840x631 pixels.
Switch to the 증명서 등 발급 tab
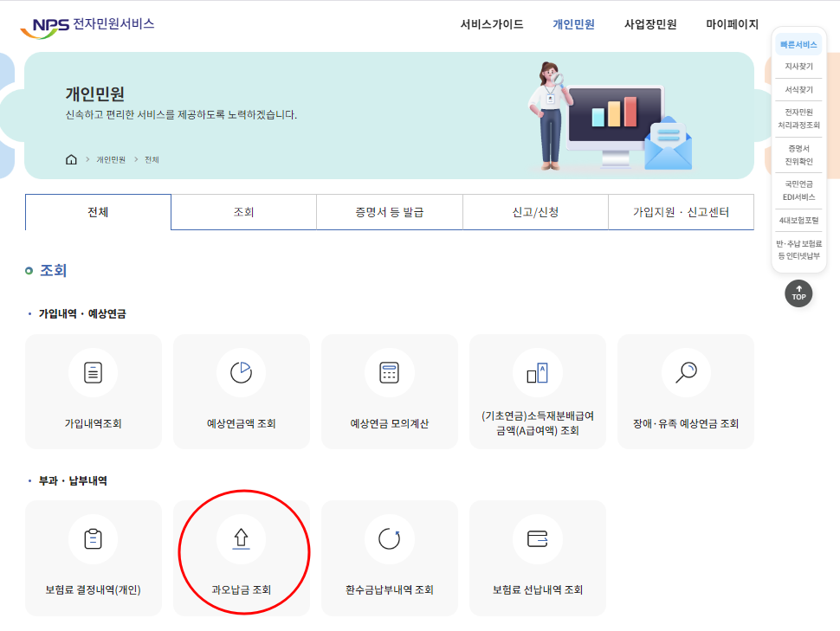pyautogui.click(x=390, y=212)
